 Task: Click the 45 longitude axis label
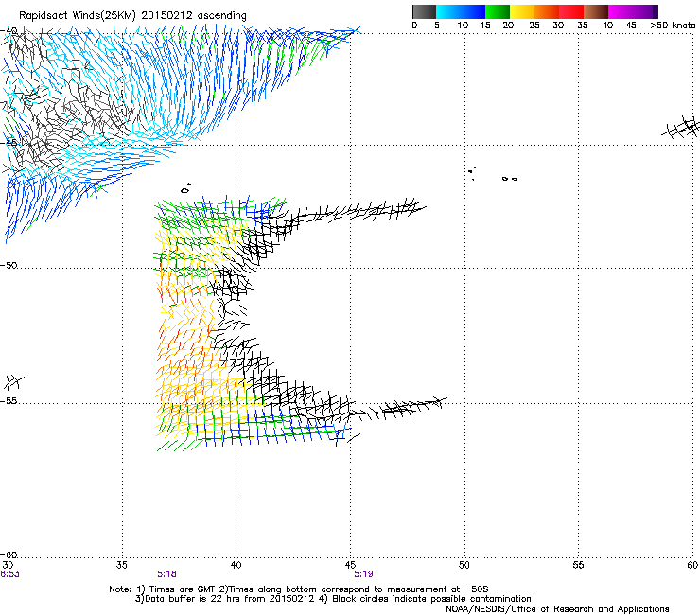[x=350, y=565]
